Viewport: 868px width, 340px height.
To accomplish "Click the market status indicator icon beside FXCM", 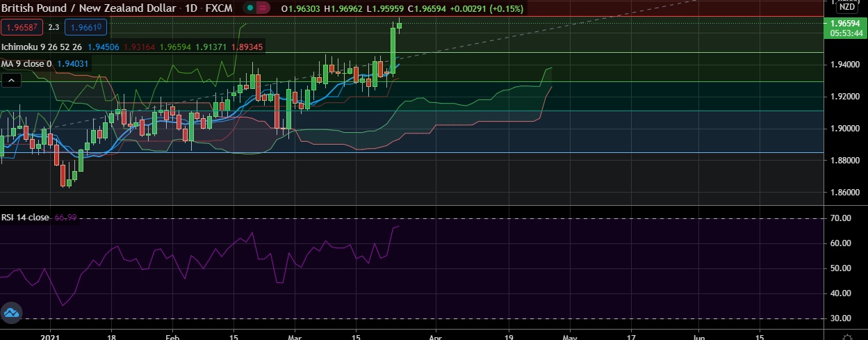I will click(x=249, y=8).
